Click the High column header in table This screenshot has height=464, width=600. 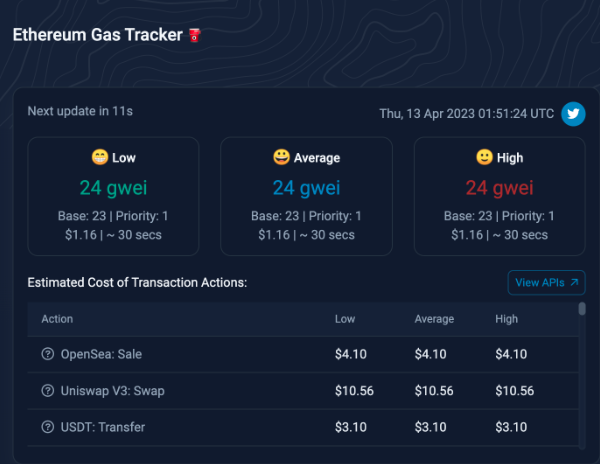[506, 319]
